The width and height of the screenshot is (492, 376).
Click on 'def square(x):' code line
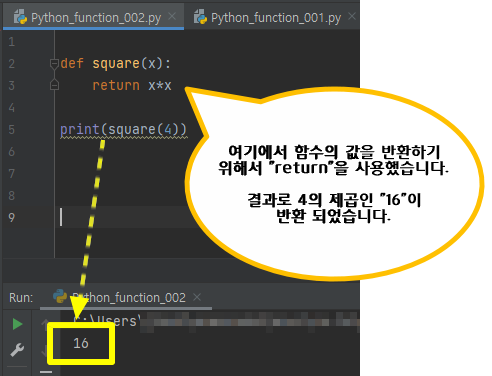(115, 63)
